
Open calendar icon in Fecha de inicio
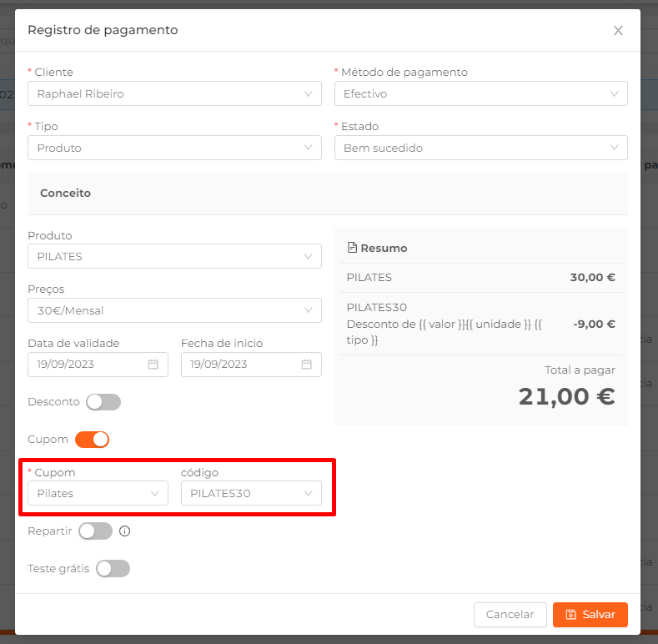point(307,365)
